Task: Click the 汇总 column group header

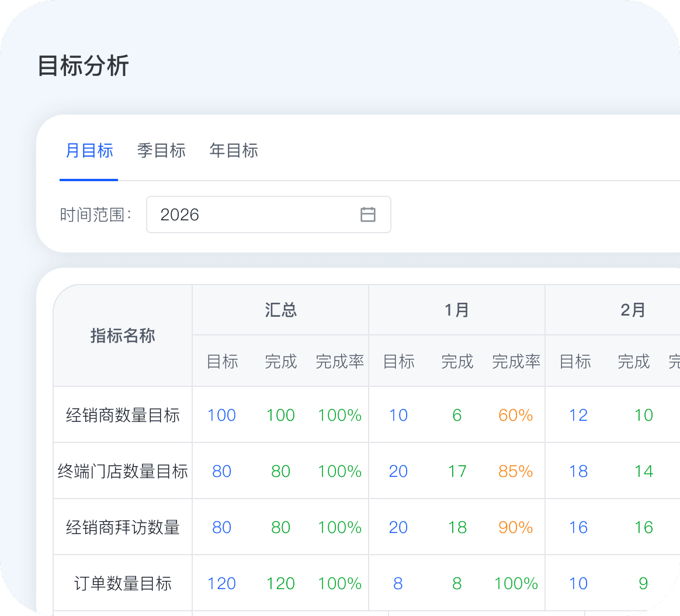Action: [x=280, y=310]
